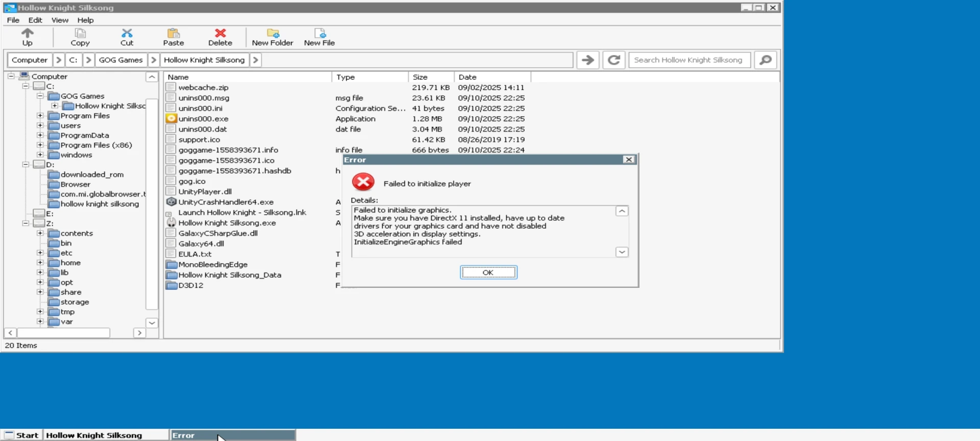Open the File menu
Image resolution: width=980 pixels, height=441 pixels.
[x=13, y=20]
